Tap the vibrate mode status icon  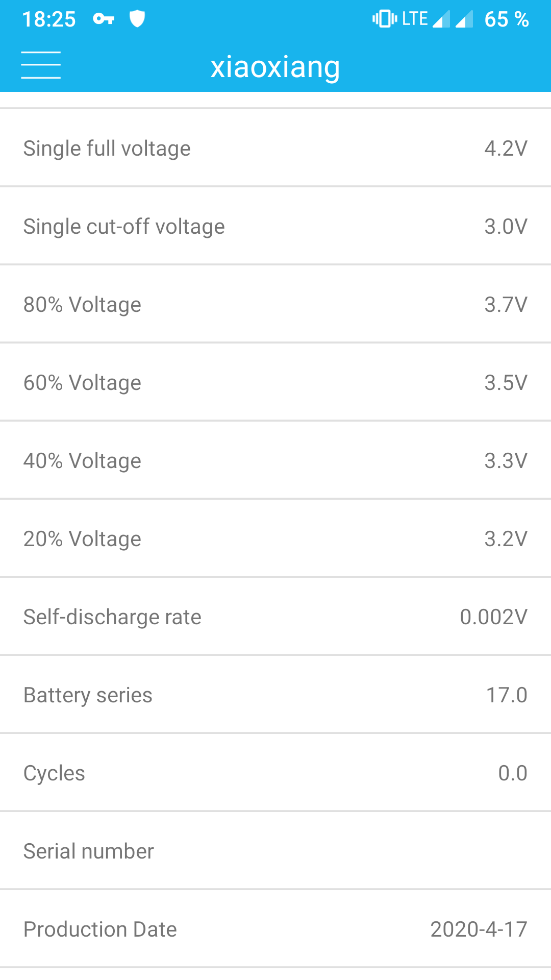pos(384,19)
